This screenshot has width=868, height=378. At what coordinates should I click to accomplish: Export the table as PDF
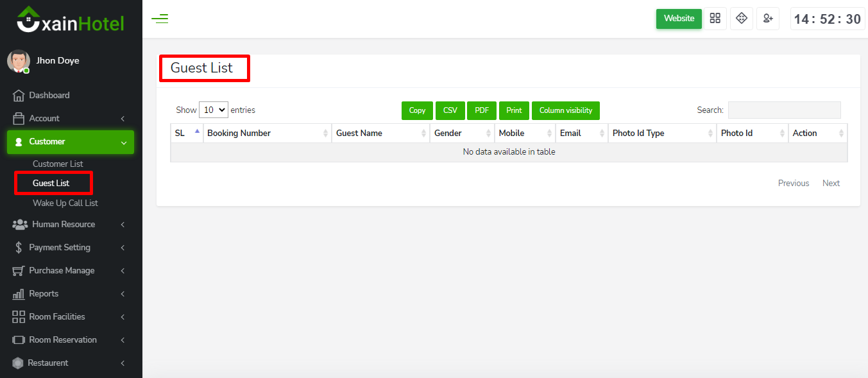482,110
